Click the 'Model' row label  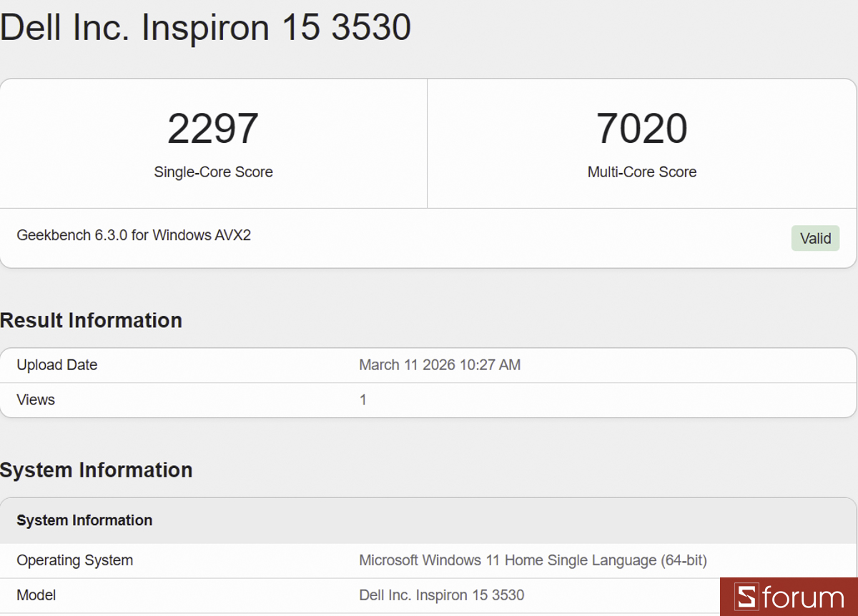click(x=36, y=595)
